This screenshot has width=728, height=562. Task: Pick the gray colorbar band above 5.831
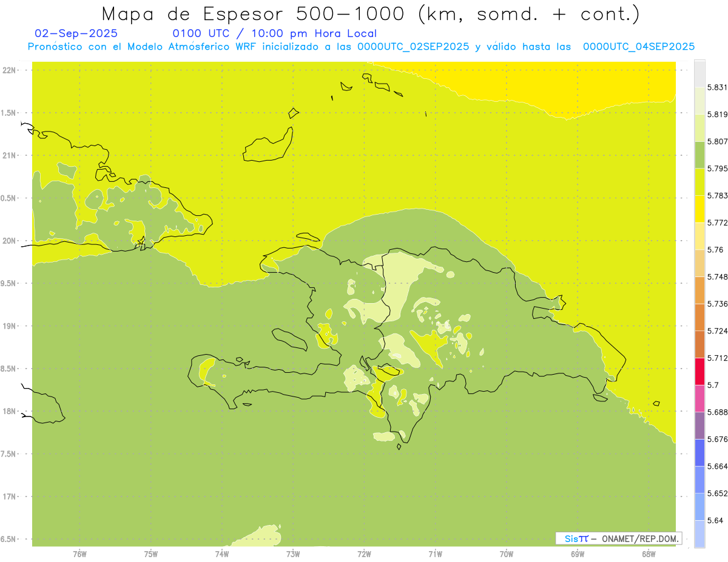pos(699,73)
